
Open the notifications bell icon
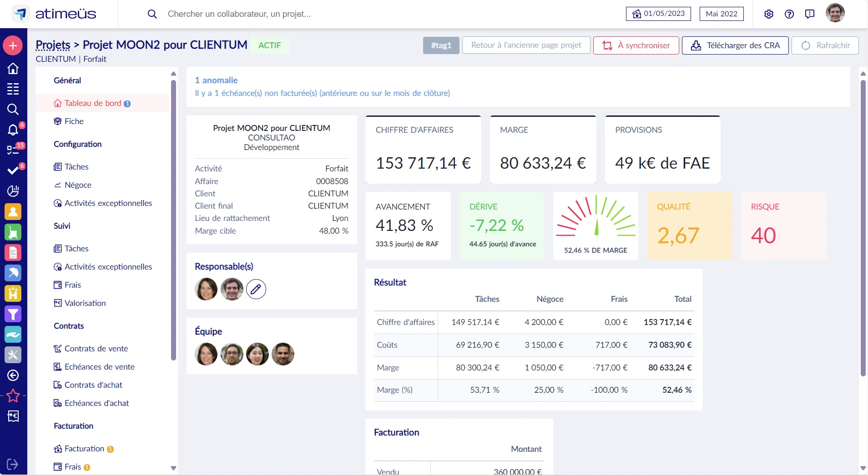pos(13,130)
